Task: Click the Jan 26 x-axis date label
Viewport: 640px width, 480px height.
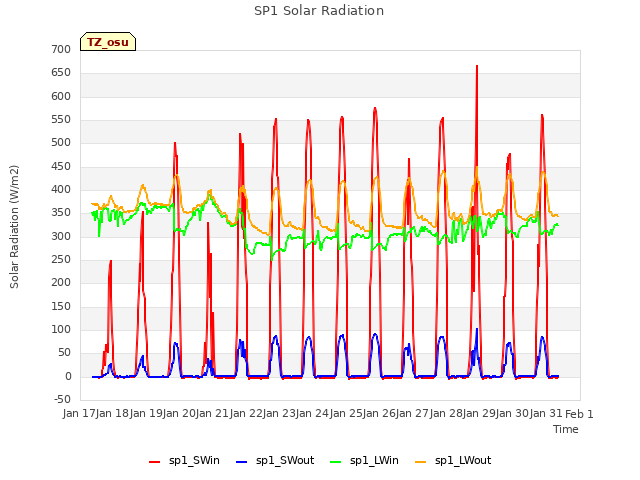Action: [x=380, y=414]
